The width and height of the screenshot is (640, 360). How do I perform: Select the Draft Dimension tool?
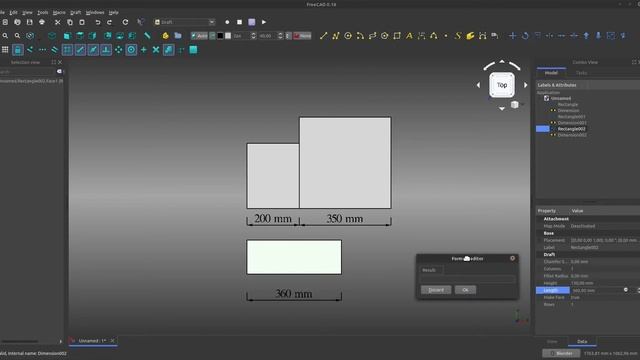421,36
